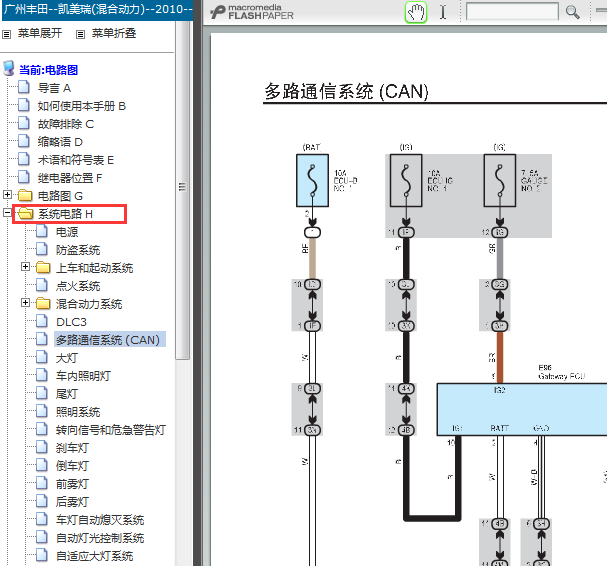Click the page icon beside 照明系统

pos(42,411)
